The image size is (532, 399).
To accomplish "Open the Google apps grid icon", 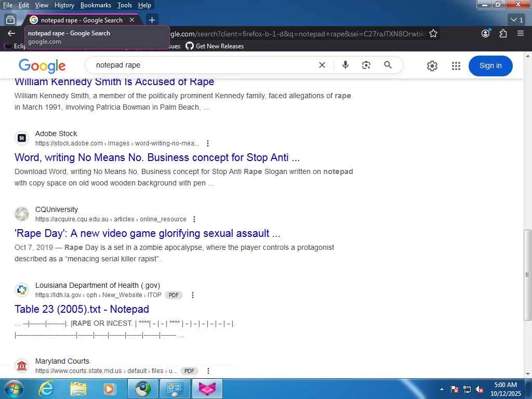I will pyautogui.click(x=456, y=66).
